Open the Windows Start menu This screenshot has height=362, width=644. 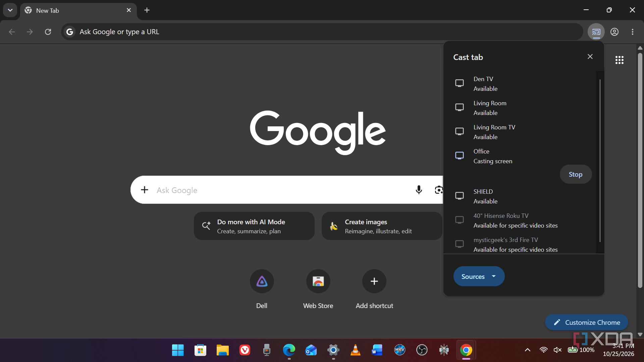178,350
